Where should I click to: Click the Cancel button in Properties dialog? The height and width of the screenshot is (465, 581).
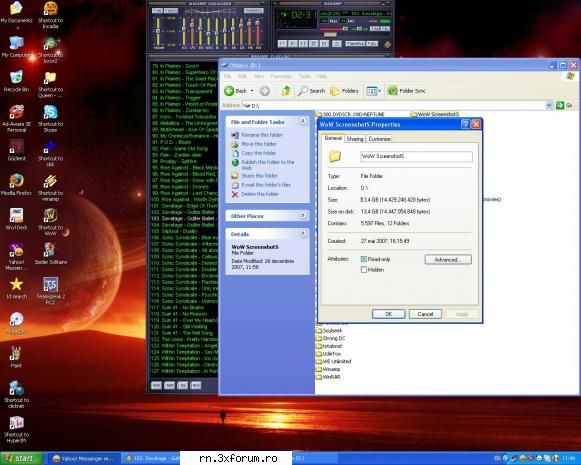(425, 314)
